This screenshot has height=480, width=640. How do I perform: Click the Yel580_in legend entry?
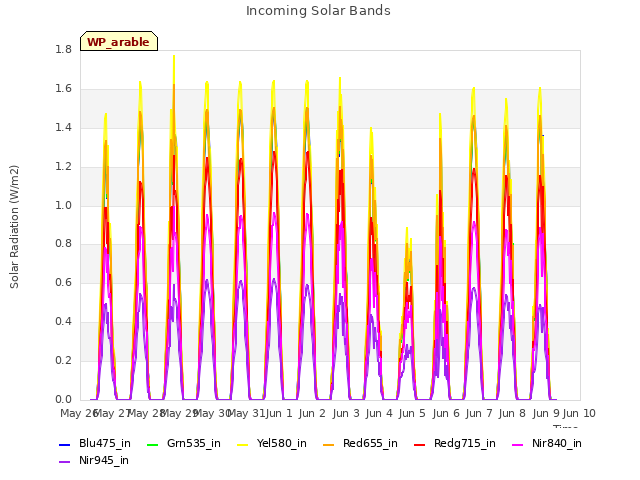click(x=272, y=443)
